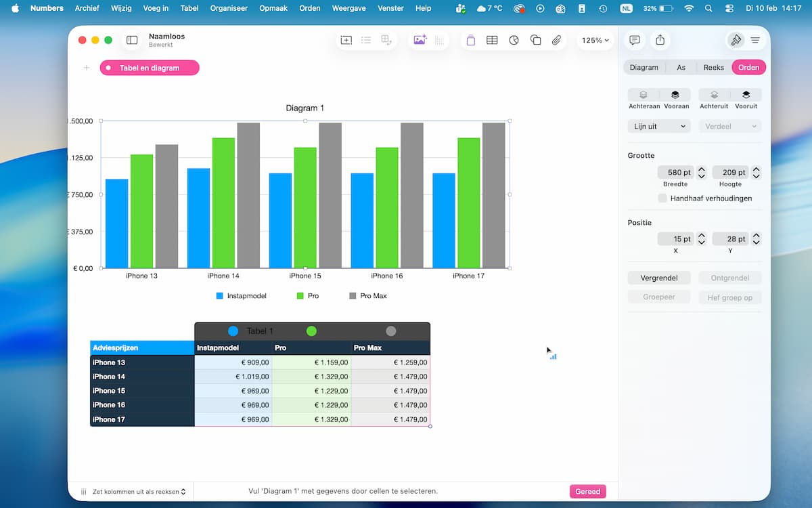Switch to the Reeks tab

coord(713,67)
